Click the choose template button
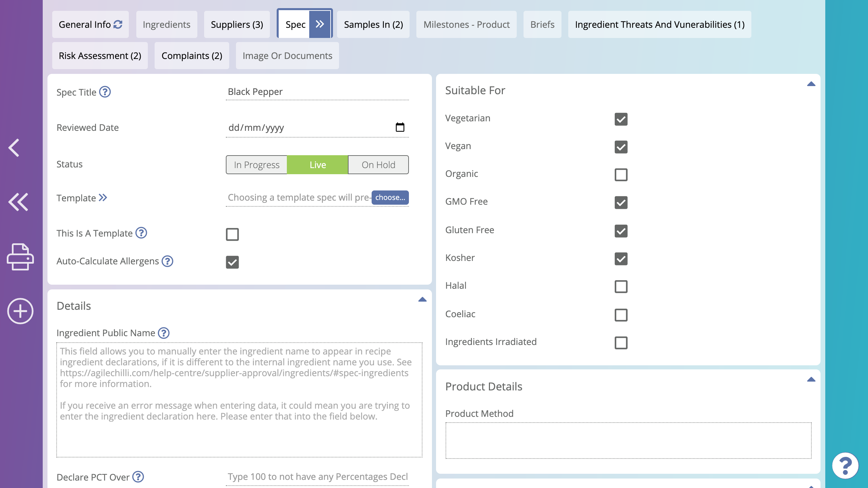Viewport: 868px width, 488px height. click(x=390, y=197)
